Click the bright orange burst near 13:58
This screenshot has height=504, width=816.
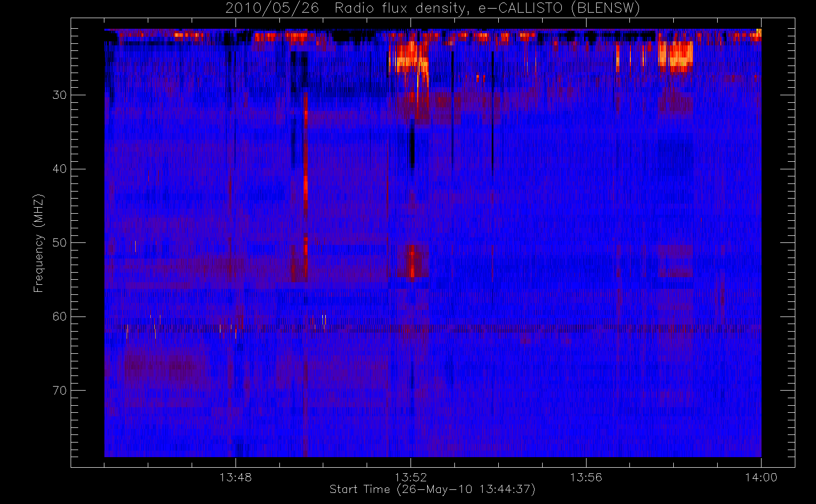pos(675,55)
